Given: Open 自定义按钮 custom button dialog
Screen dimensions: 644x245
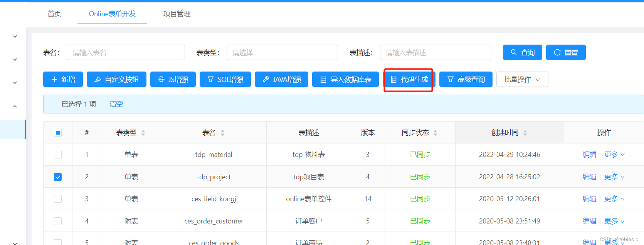Looking at the screenshot, I should click(116, 79).
